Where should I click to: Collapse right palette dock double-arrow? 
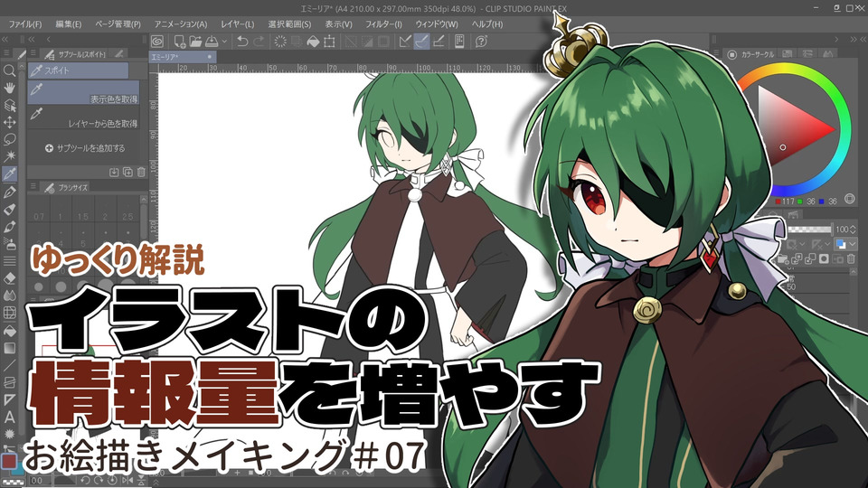point(853,39)
